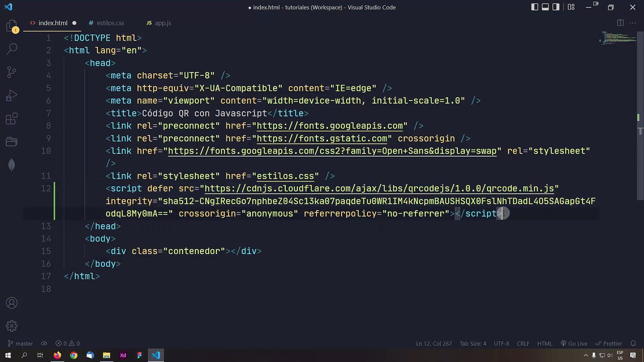This screenshot has height=362, width=644.
Task: Open Task View in taskbar
Action: point(40,355)
